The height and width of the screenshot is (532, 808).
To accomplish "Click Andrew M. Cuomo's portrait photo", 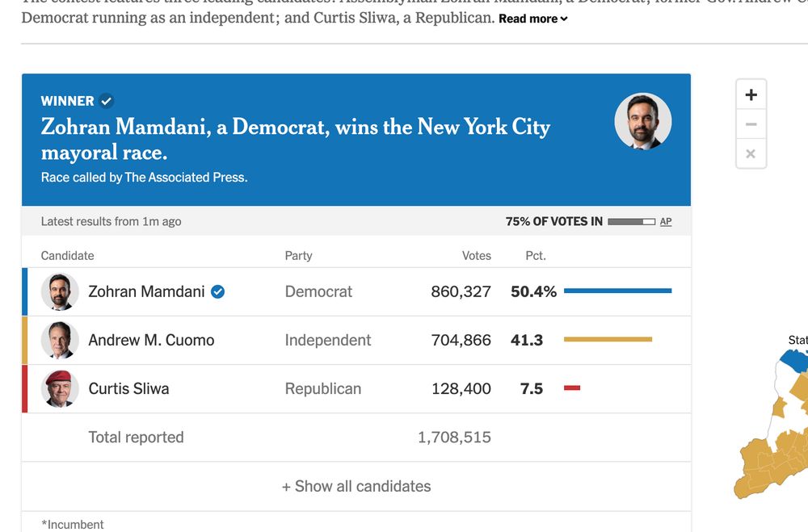I will click(60, 340).
